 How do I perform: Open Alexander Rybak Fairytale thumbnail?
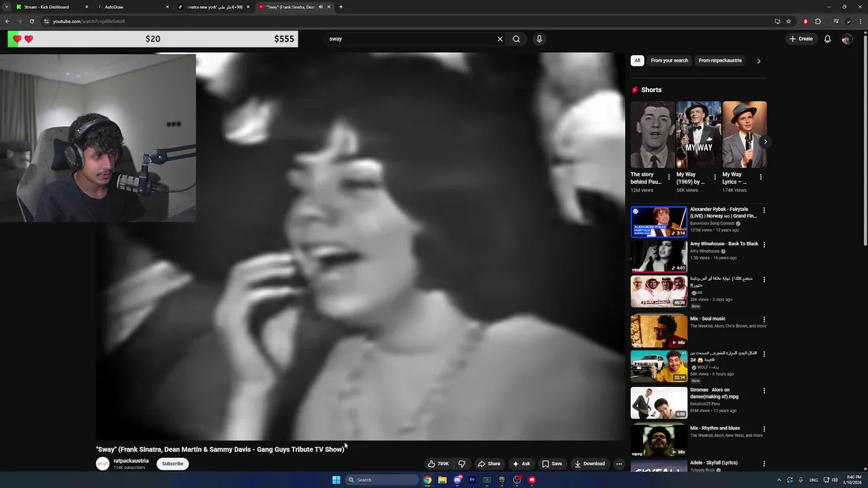click(658, 222)
